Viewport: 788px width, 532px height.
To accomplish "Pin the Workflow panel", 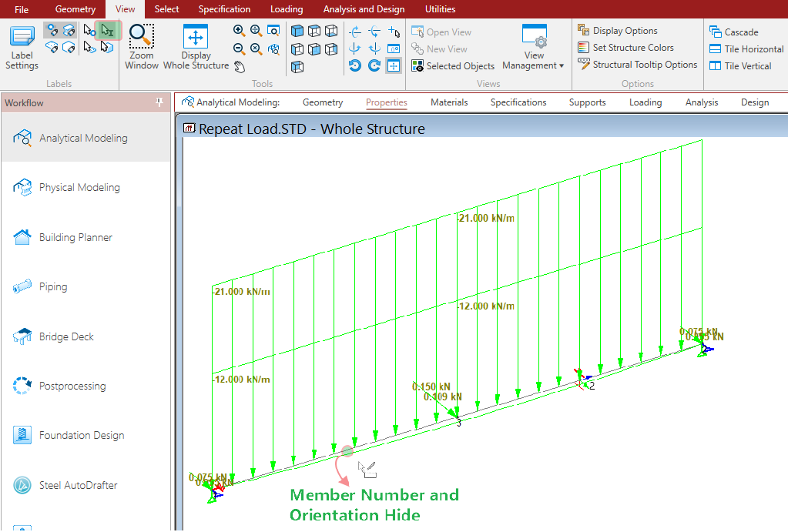I will tap(159, 102).
